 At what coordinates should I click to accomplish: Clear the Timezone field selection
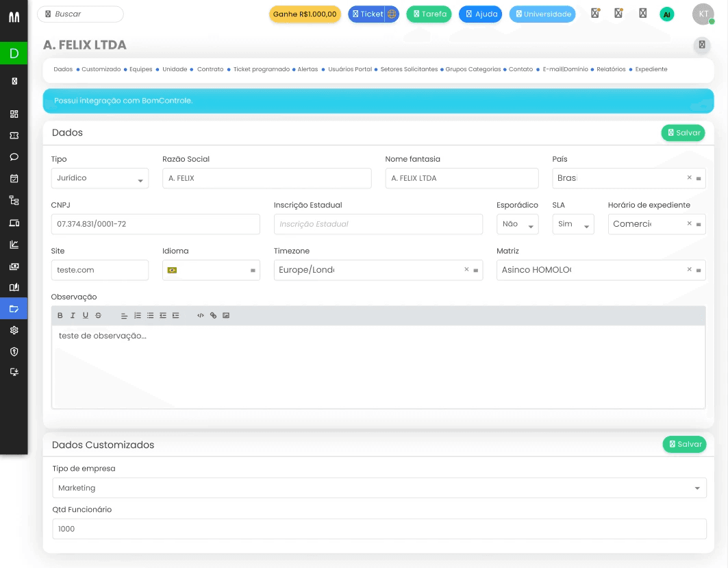(466, 269)
